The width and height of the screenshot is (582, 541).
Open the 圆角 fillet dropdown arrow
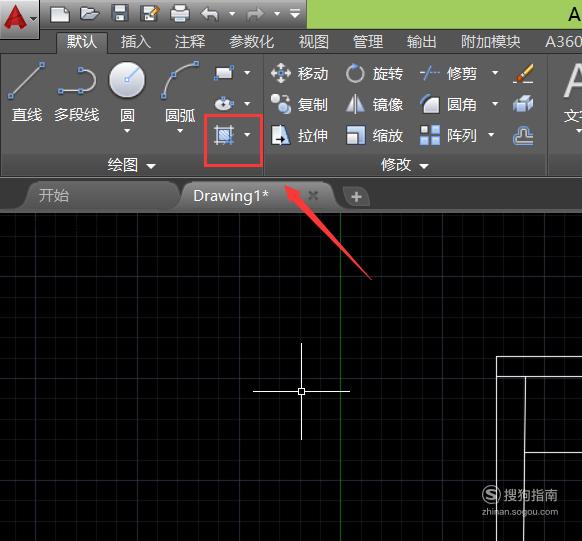pos(495,104)
